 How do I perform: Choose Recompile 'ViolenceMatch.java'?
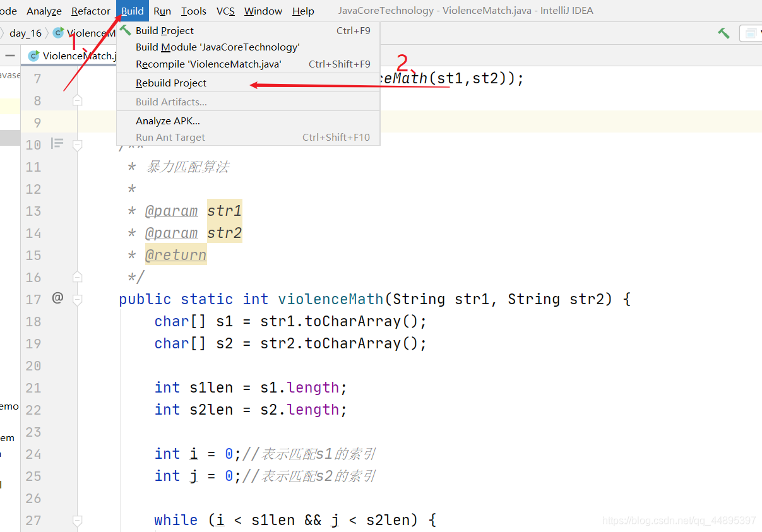click(x=248, y=64)
